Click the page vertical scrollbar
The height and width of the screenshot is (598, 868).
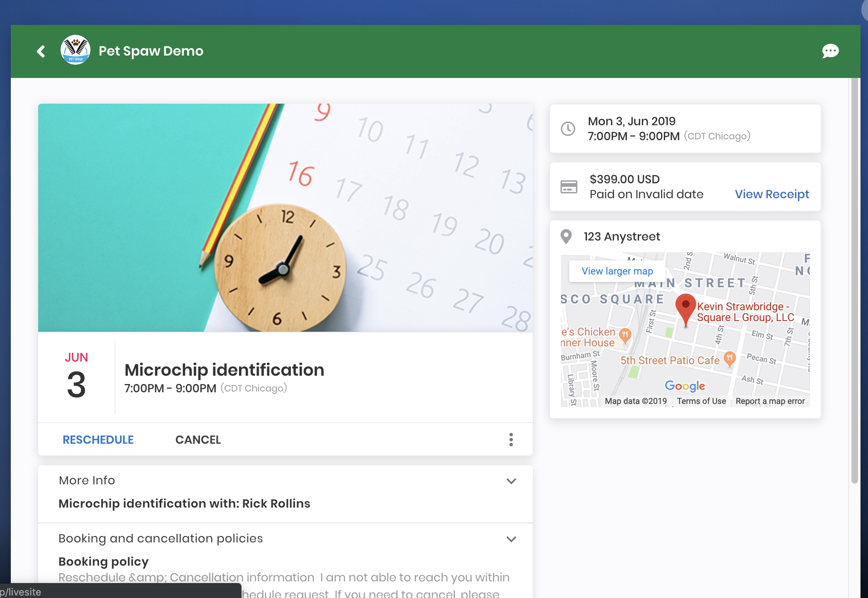(x=854, y=280)
